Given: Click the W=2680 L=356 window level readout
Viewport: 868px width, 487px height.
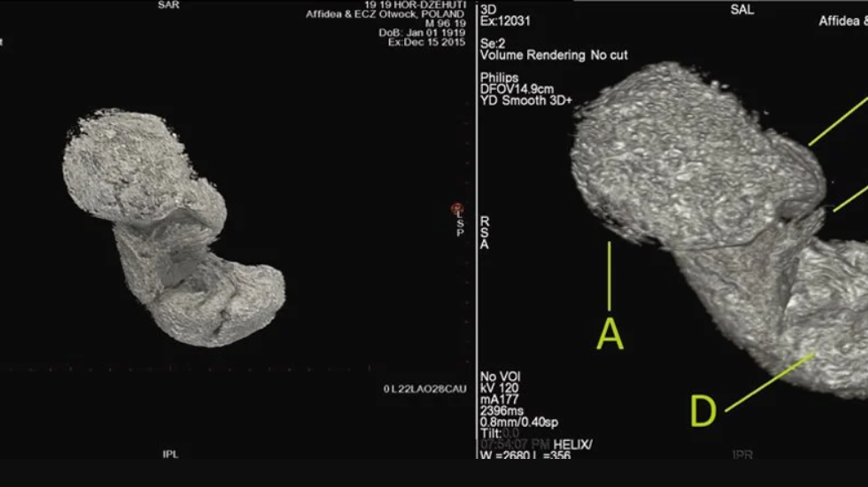Looking at the screenshot, I should pyautogui.click(x=525, y=455).
